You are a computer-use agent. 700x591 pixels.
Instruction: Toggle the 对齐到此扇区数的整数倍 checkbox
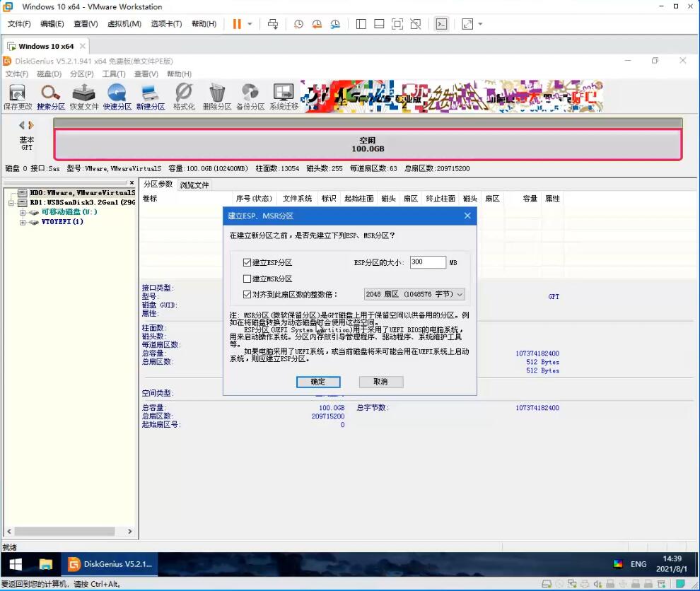pyautogui.click(x=247, y=295)
